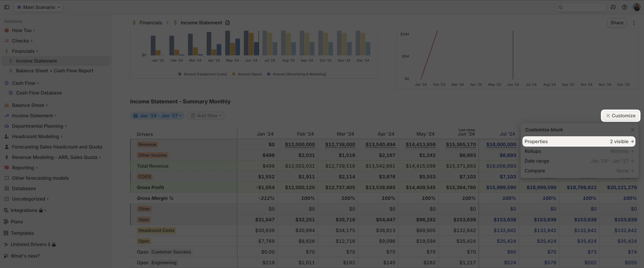Click the lock icon on Integrations
The height and width of the screenshot is (268, 644).
point(41,210)
